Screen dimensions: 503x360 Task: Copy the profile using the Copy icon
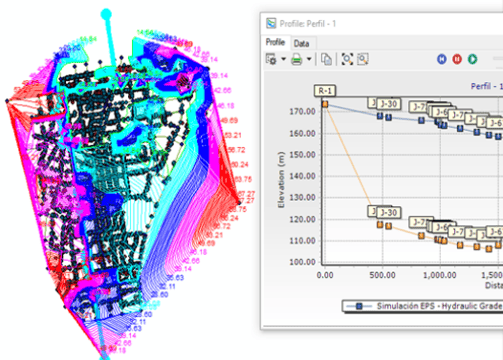[x=326, y=59]
